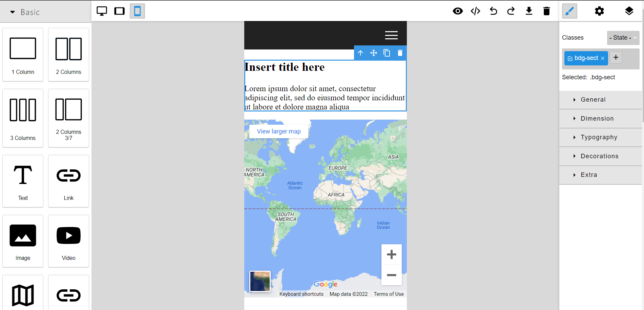Pick the Map block
Viewport: 644px width, 310px height.
23,293
